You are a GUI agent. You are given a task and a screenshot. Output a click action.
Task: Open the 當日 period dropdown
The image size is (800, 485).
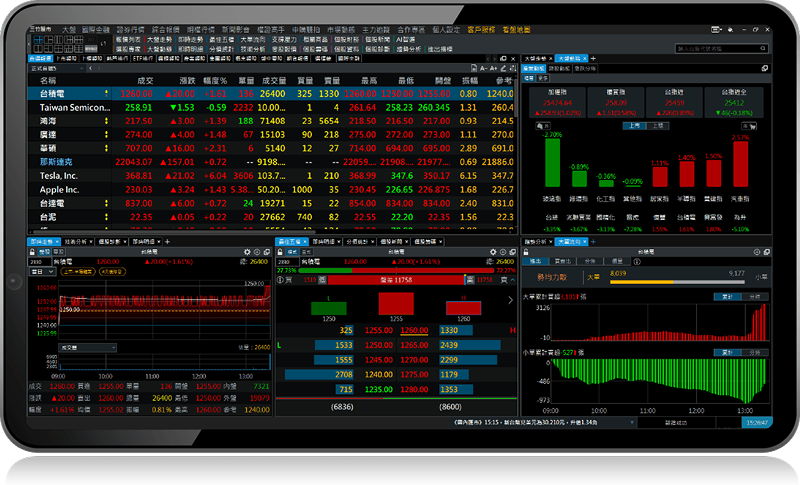[42, 272]
